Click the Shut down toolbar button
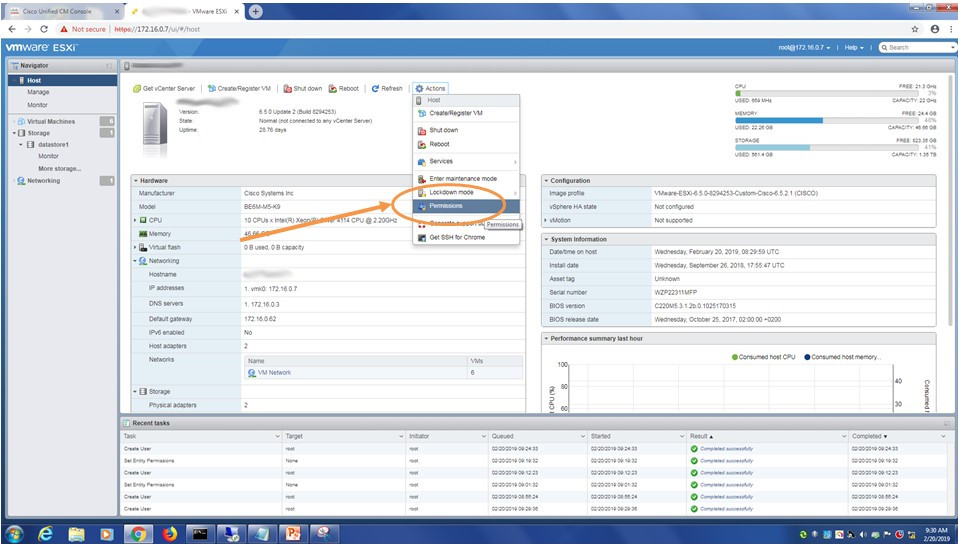 [x=302, y=89]
